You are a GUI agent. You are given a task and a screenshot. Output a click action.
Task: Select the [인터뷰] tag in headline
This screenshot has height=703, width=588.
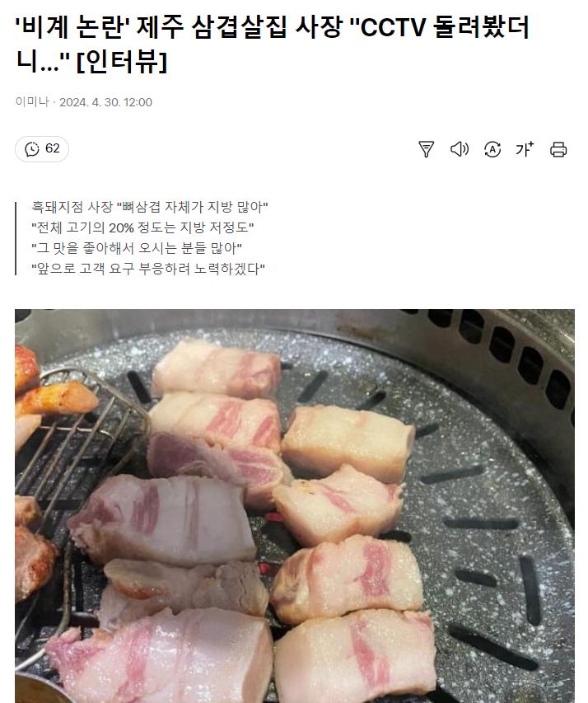pos(122,61)
